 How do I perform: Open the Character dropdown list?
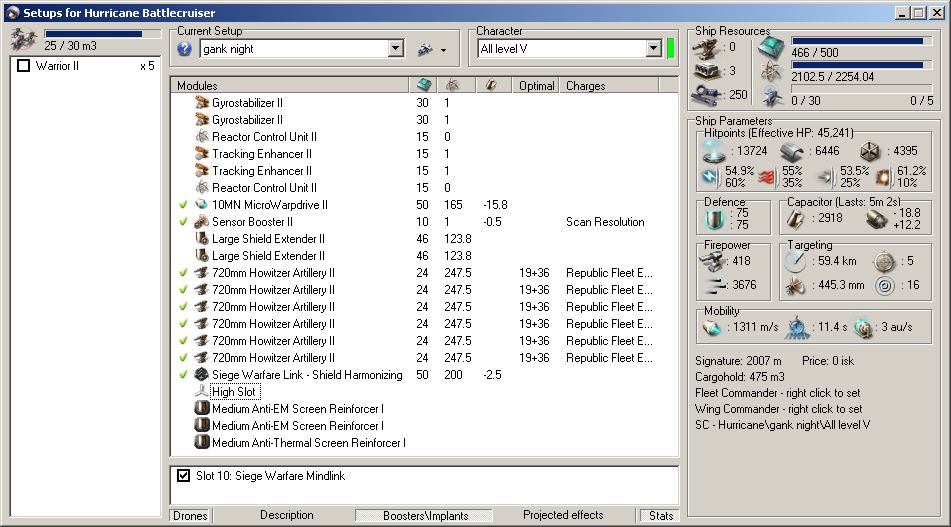(x=653, y=49)
